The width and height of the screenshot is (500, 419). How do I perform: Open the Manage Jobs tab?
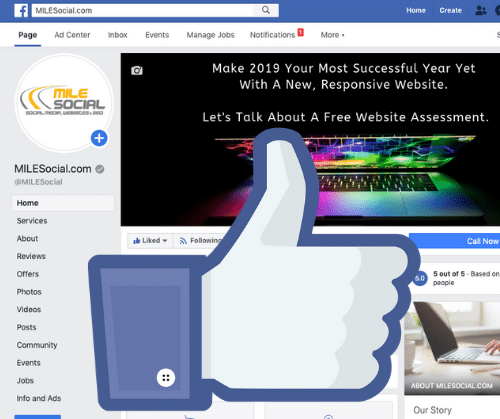coord(210,35)
